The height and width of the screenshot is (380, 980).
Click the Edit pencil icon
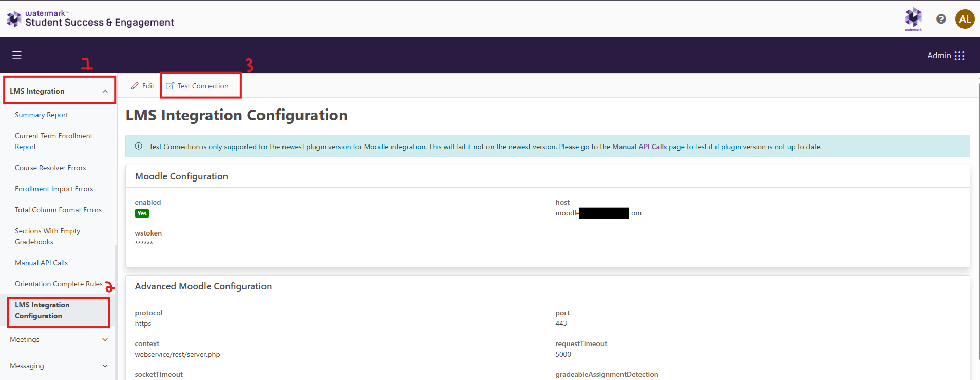click(x=135, y=86)
